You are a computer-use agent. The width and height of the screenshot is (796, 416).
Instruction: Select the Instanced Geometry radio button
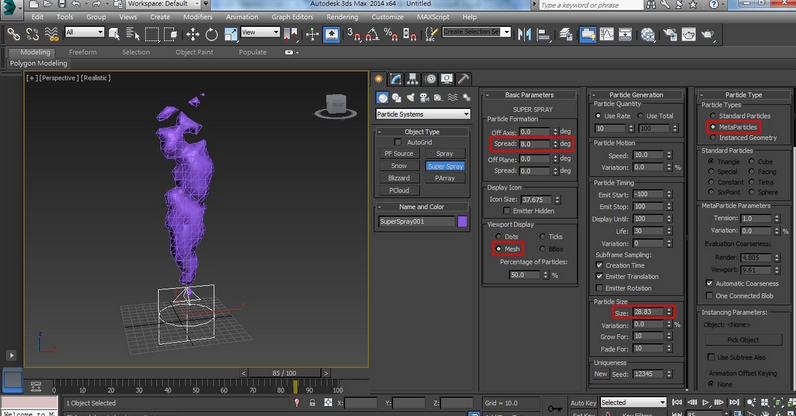tap(712, 137)
